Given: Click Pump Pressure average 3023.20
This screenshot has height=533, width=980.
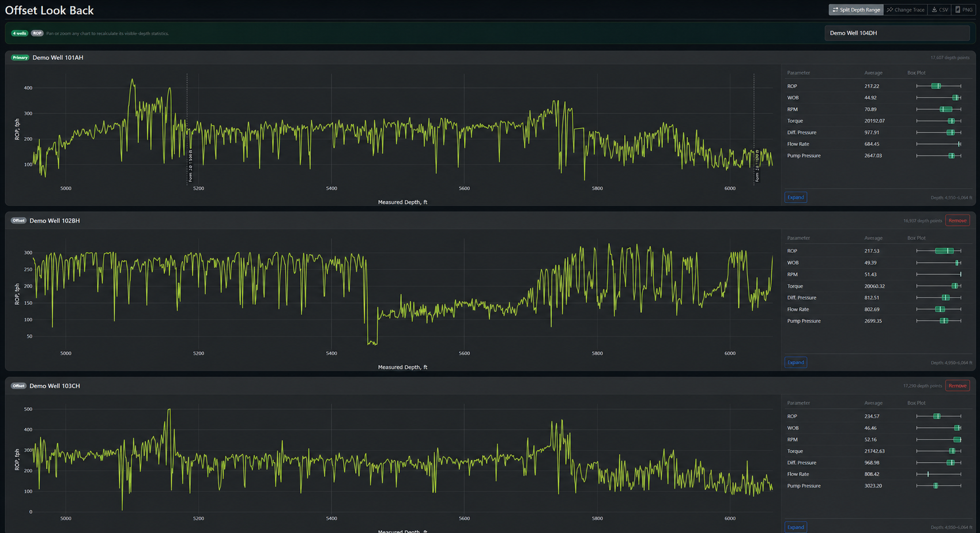Looking at the screenshot, I should (x=873, y=485).
